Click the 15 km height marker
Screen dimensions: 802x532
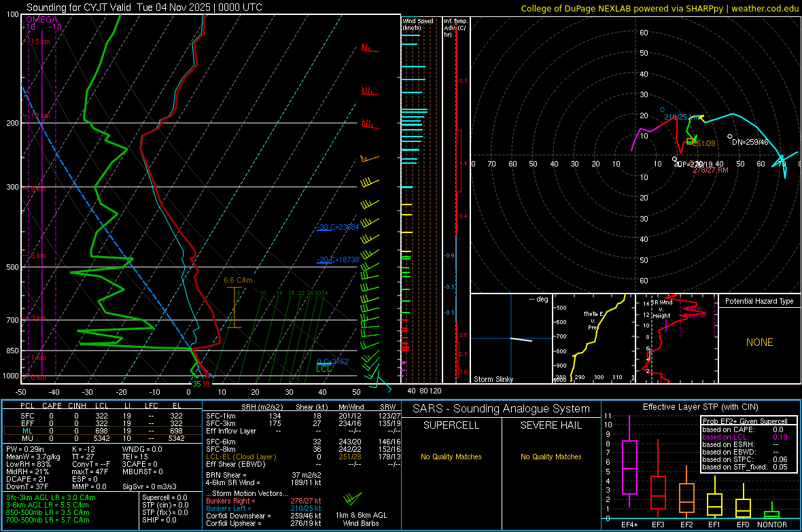[x=40, y=41]
